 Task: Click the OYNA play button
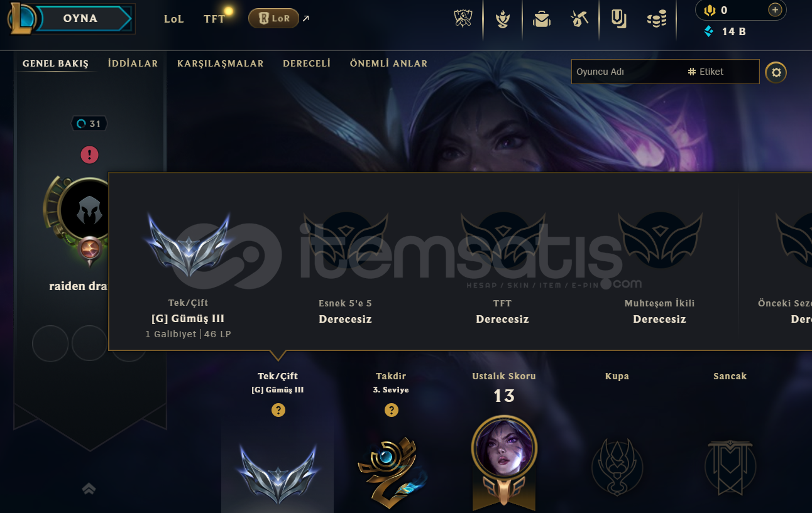80,18
